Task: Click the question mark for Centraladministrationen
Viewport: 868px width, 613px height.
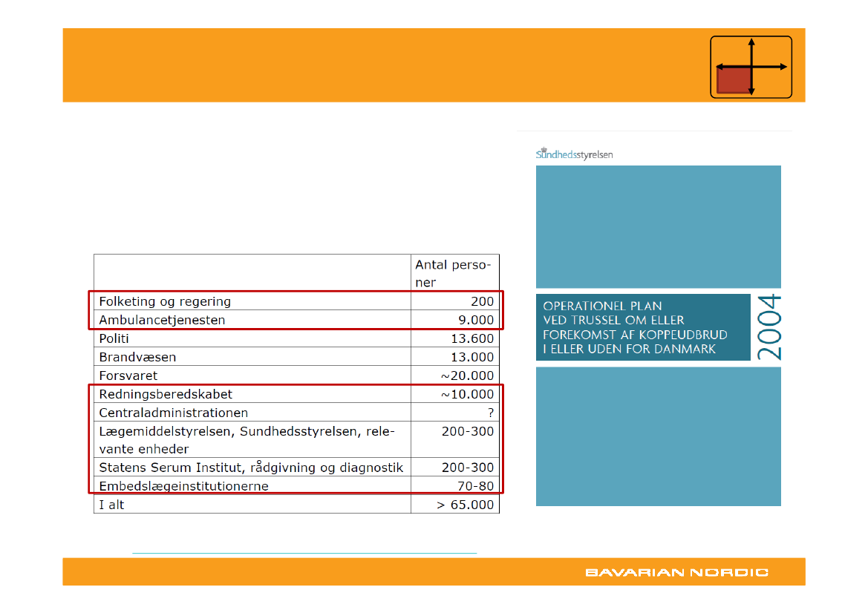Action: click(491, 413)
